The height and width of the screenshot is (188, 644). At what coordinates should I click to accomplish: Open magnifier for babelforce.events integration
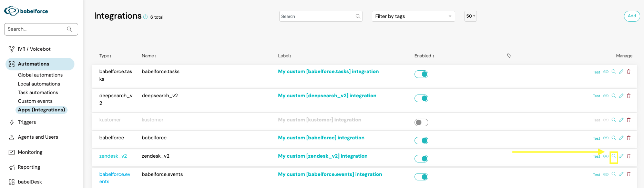[614, 174]
